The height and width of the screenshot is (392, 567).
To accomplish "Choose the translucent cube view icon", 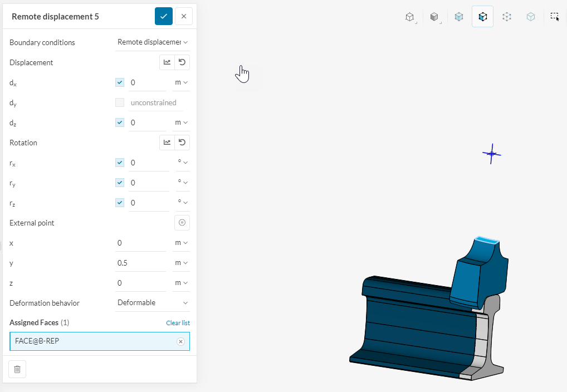I will coord(530,17).
